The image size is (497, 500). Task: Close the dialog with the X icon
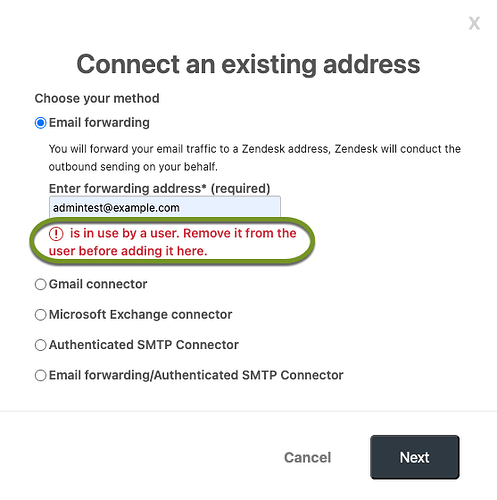[x=474, y=23]
